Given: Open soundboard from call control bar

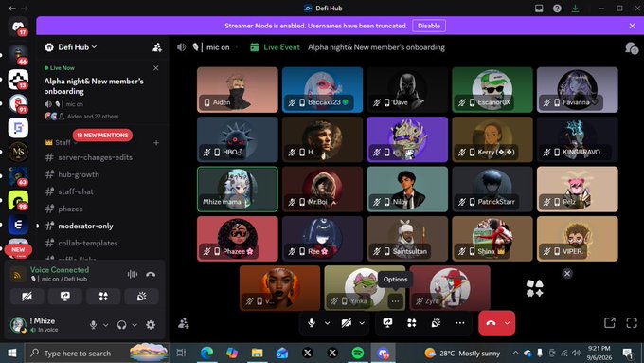Looking at the screenshot, I should click(x=436, y=323).
